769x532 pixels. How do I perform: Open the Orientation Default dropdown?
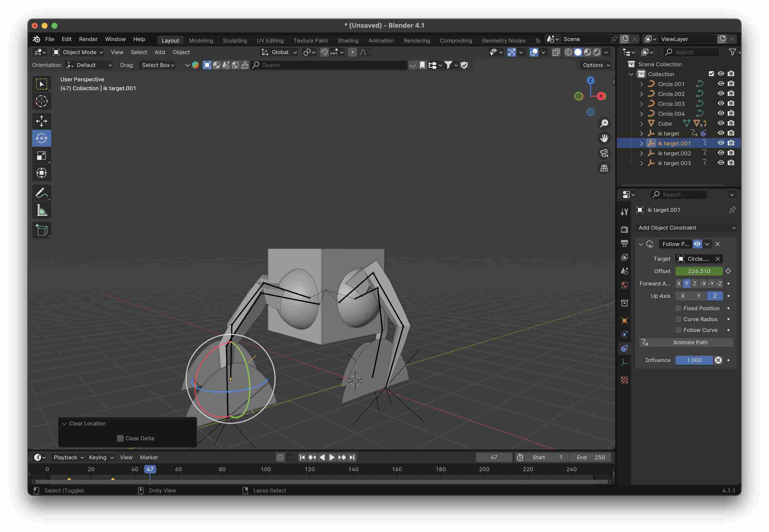click(x=89, y=65)
